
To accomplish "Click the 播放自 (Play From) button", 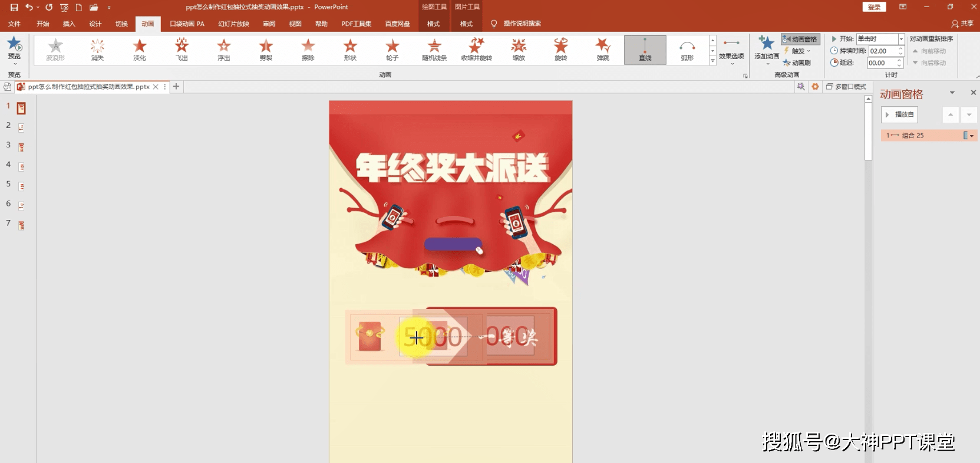I will 899,114.
